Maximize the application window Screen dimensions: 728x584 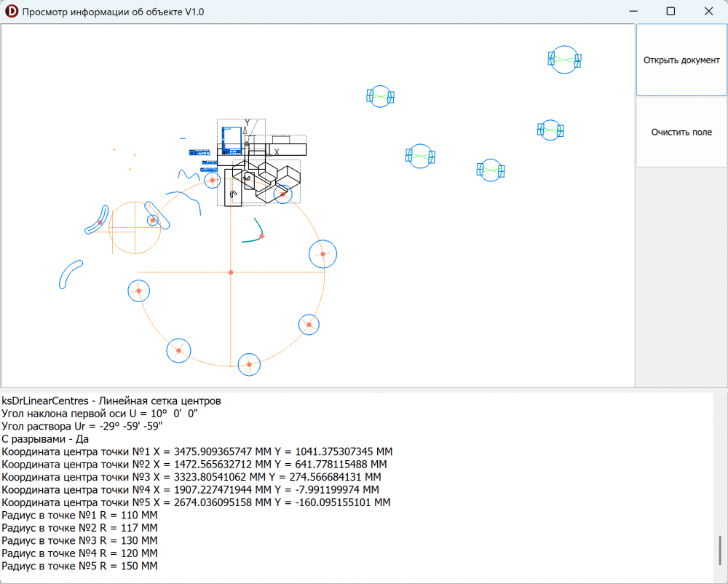(670, 12)
